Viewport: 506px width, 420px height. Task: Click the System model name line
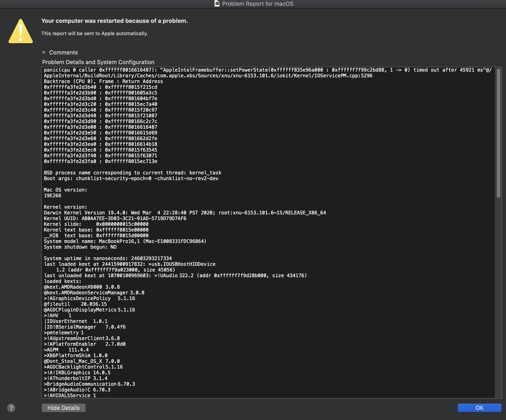coord(125,241)
